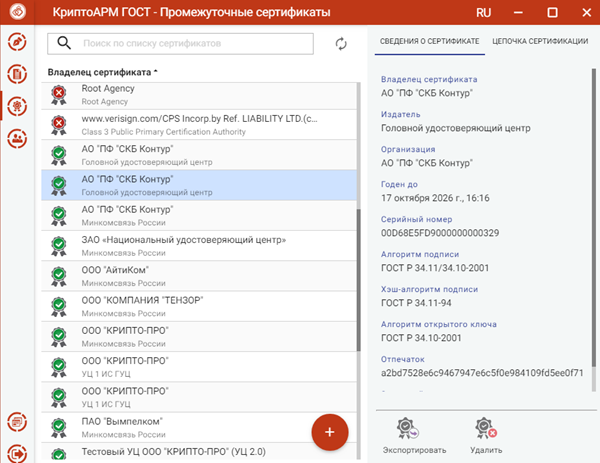600x463 pixels.
Task: Click invalid status badge of Root Agency
Action: pos(59,95)
